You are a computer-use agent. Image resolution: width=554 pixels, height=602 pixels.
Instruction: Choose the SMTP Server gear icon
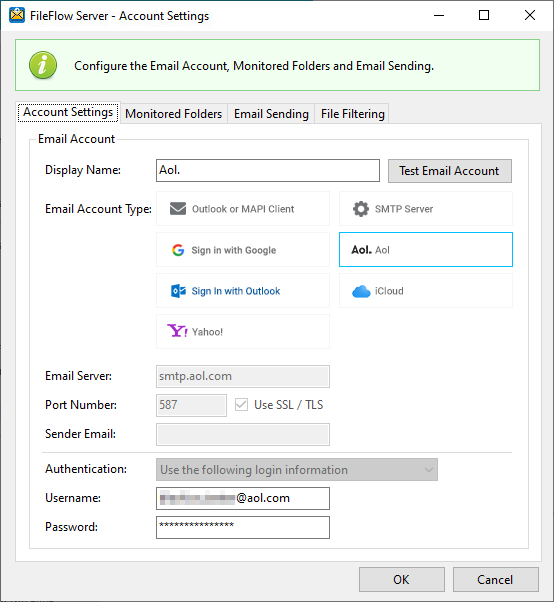coord(361,209)
